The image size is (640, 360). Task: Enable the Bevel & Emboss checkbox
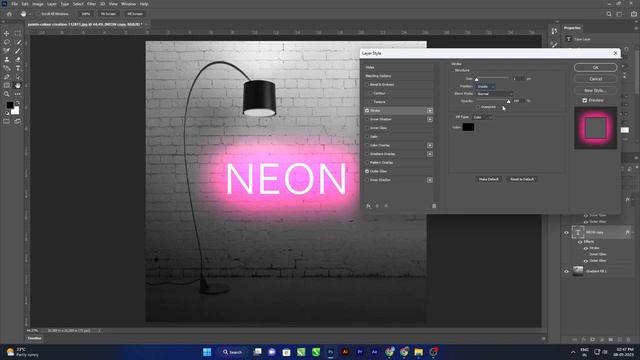pyautogui.click(x=367, y=84)
